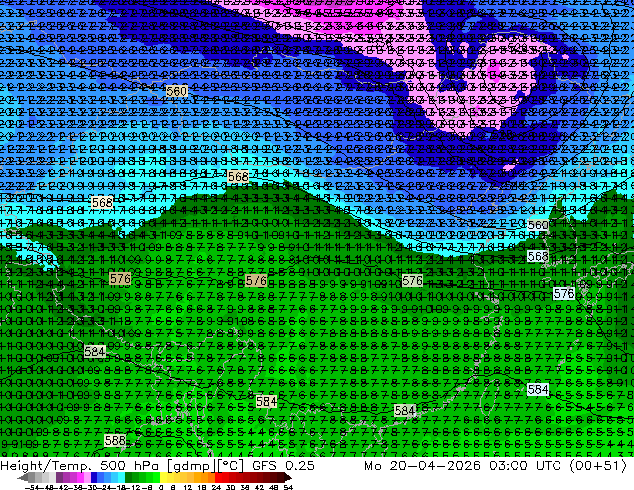The height and width of the screenshot is (490, 634).
Task: Click the date '20-04-2026' in the caption
Action: pos(435,466)
